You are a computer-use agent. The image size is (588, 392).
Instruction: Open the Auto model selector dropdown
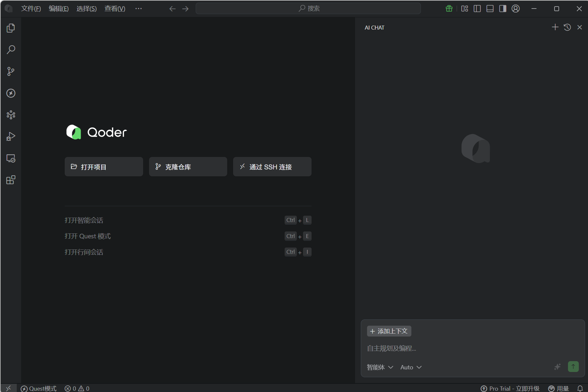click(410, 367)
